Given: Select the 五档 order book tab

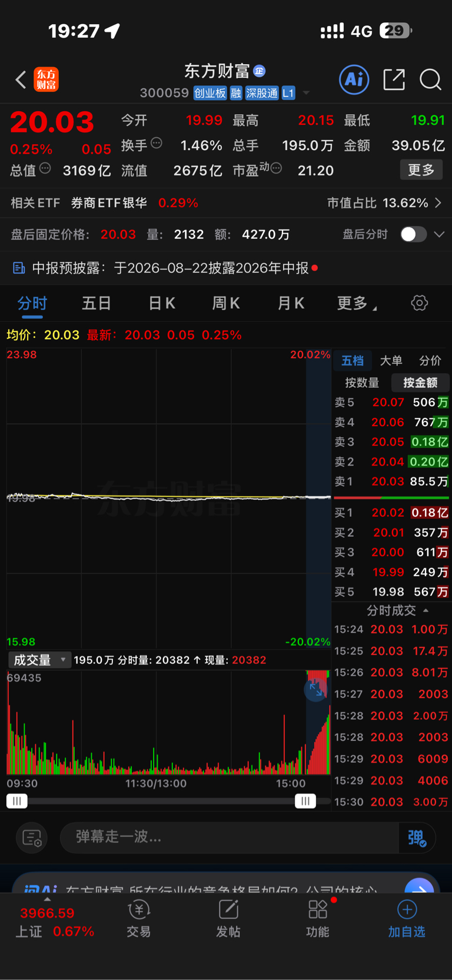Looking at the screenshot, I should [353, 361].
